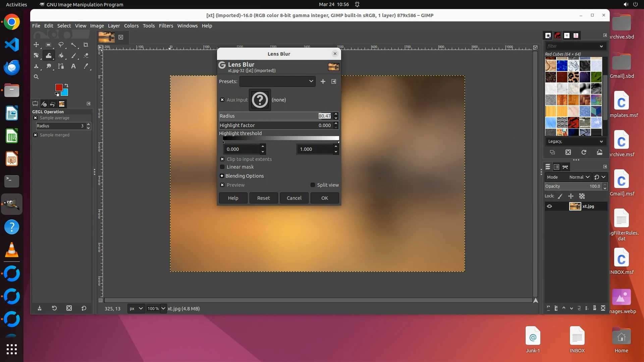Open the Filters menu
Screen dimensions: 644x362
click(166, 26)
